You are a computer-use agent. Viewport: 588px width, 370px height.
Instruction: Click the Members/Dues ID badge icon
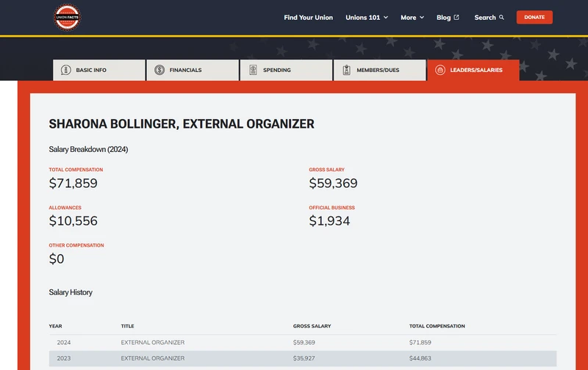346,70
